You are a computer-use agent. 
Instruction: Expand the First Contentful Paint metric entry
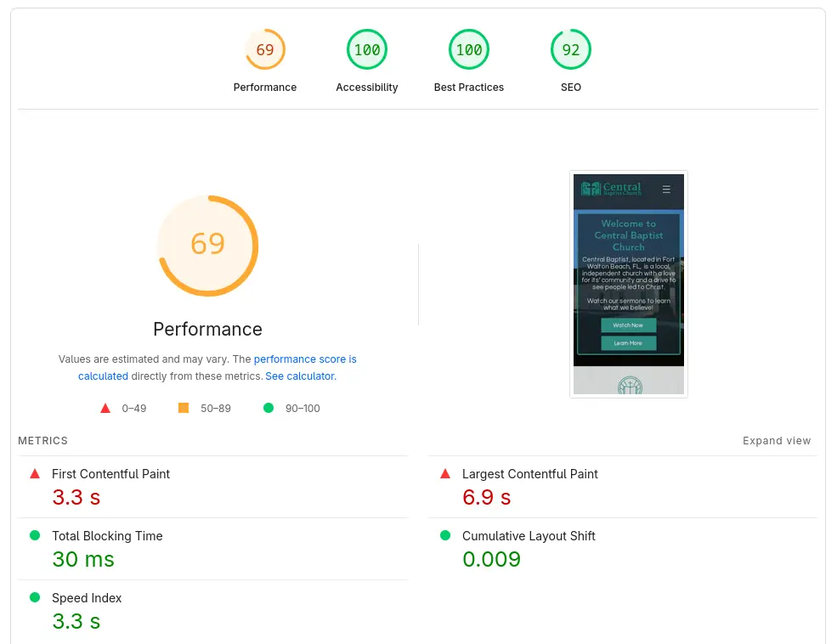coord(110,473)
